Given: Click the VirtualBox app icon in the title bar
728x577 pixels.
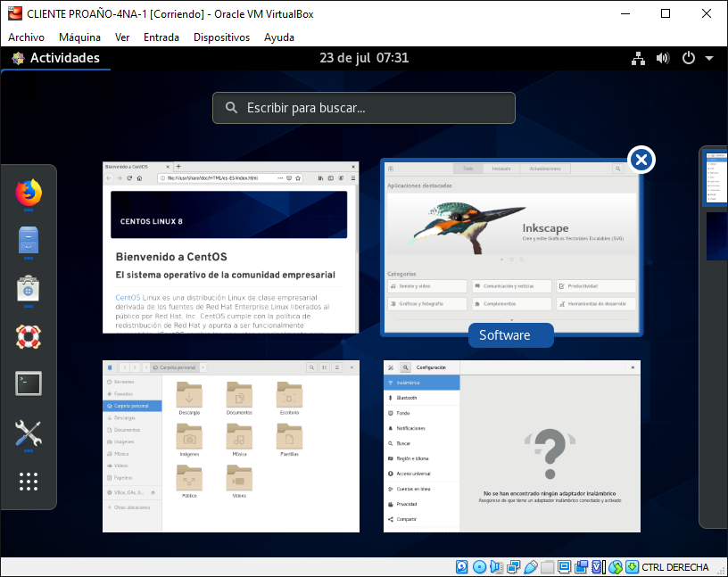Looking at the screenshot, I should pyautogui.click(x=15, y=14).
